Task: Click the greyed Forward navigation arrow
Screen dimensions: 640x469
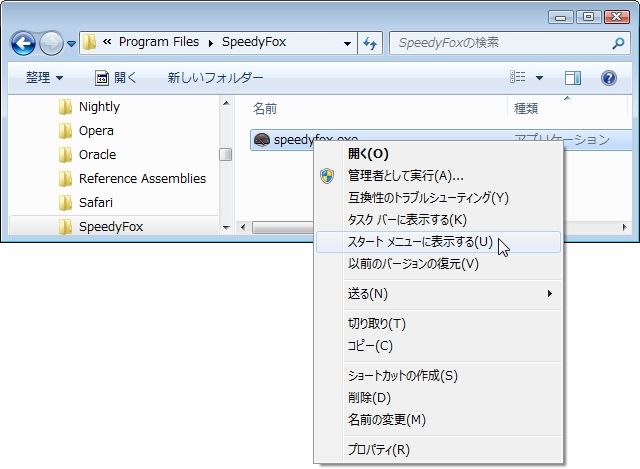Action: pyautogui.click(x=51, y=43)
